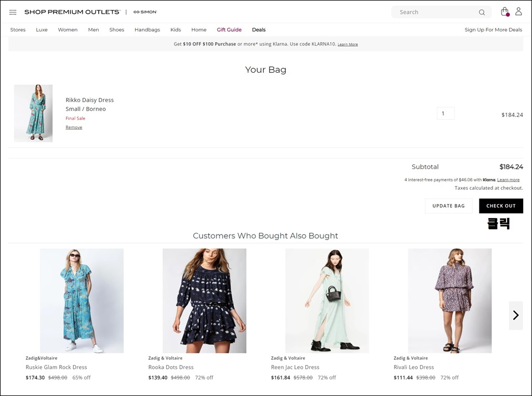
Task: Click the Simon logo in header
Action: (145, 12)
